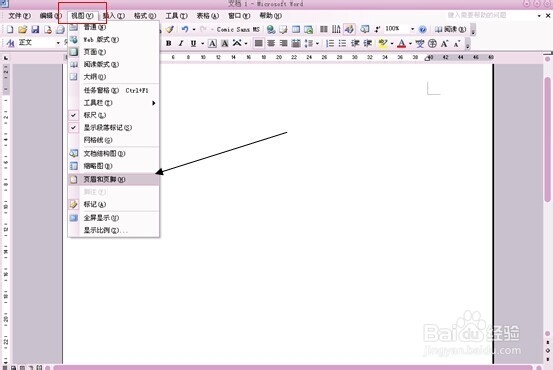Click the Increase Indent icon
This screenshot has height=370, width=553.
[x=367, y=43]
